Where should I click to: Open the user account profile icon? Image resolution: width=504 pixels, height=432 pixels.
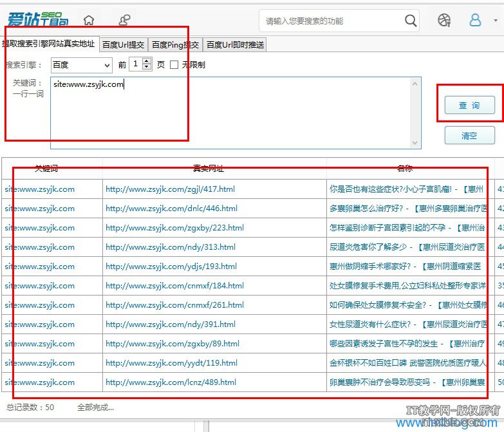[475, 21]
